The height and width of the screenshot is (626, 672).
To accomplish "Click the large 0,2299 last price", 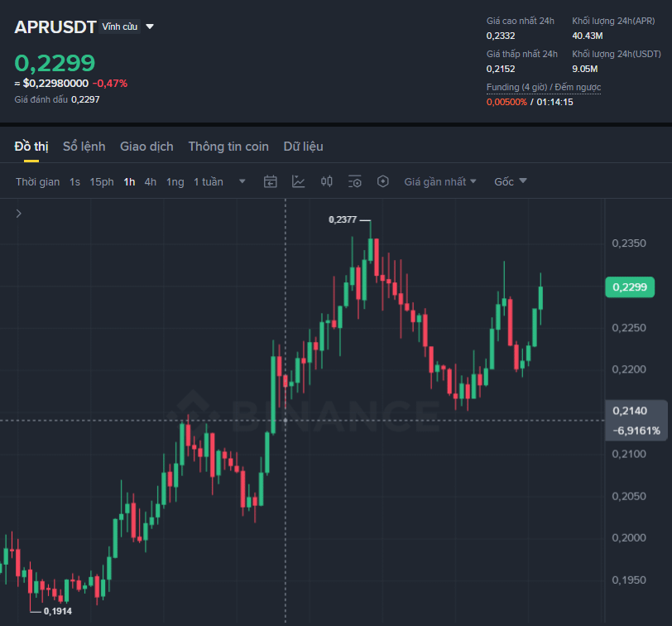I will point(55,63).
